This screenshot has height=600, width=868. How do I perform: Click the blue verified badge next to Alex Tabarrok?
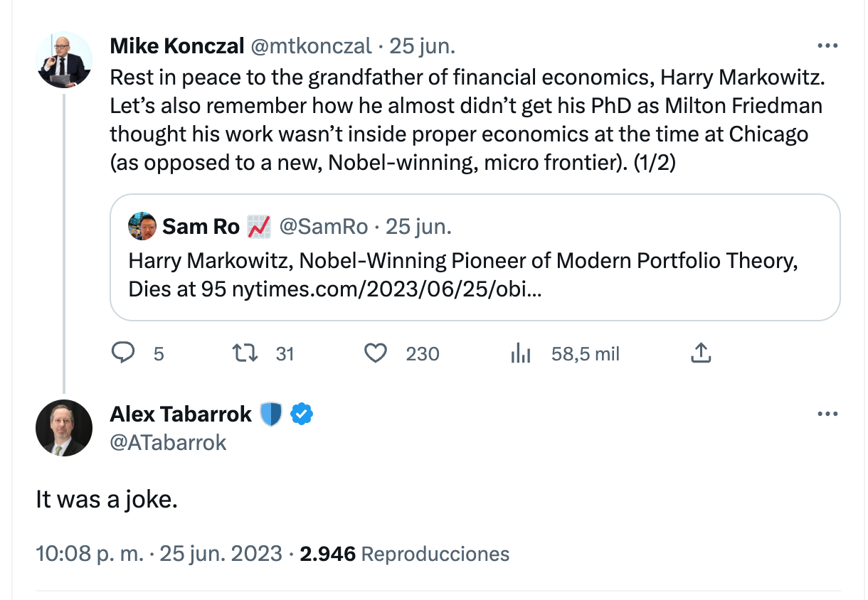[x=302, y=414]
